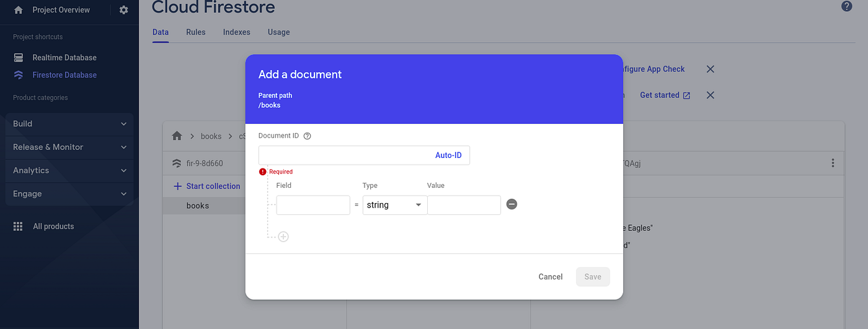Click the Cancel button

point(551,277)
